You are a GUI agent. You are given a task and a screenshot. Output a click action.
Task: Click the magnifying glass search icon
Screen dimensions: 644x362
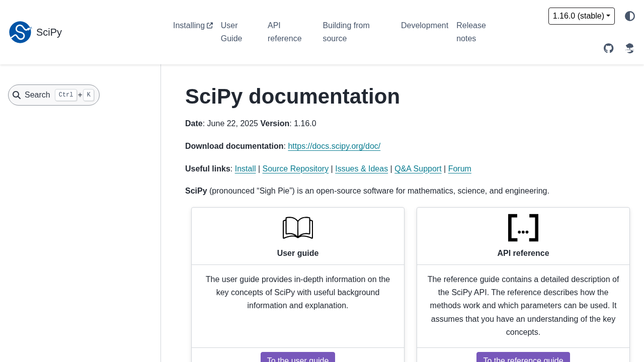(17, 95)
